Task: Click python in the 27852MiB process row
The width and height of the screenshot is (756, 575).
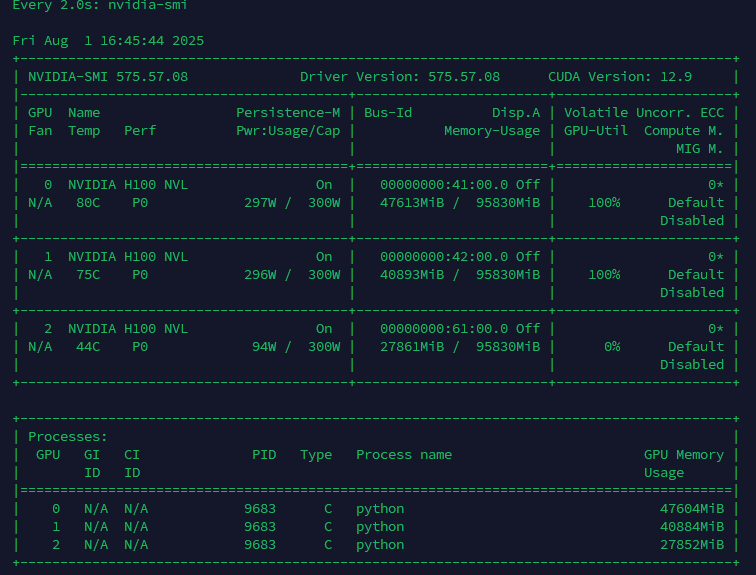Action: 380,545
